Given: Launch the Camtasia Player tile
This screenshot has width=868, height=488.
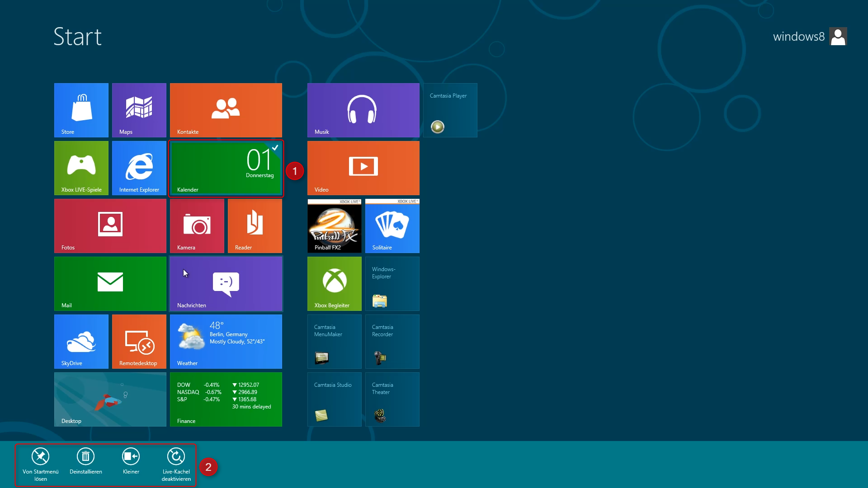Looking at the screenshot, I should tap(450, 110).
